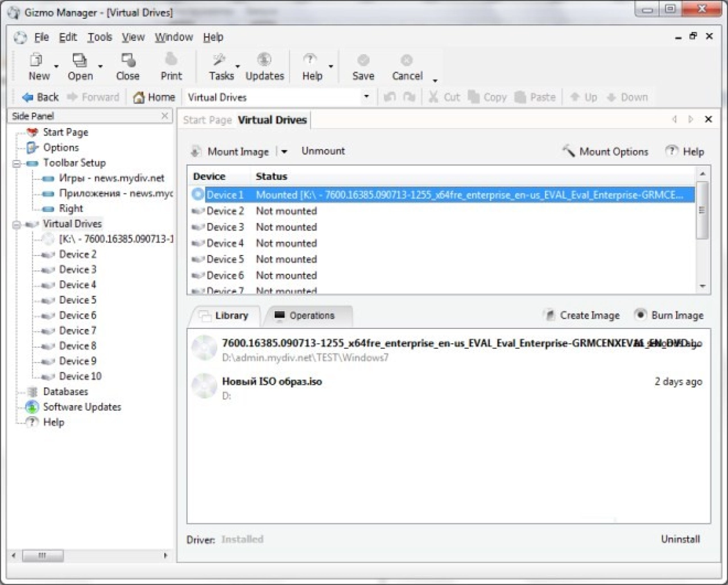Open the Mount Image dropdown arrow

(x=284, y=151)
